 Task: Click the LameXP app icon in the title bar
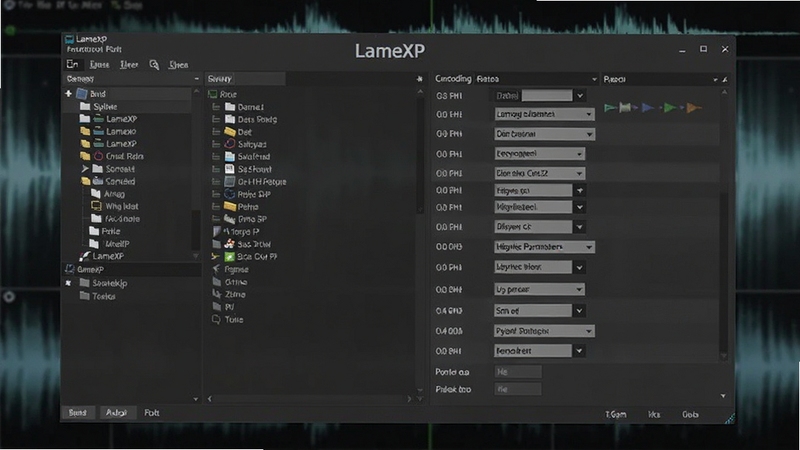point(69,39)
